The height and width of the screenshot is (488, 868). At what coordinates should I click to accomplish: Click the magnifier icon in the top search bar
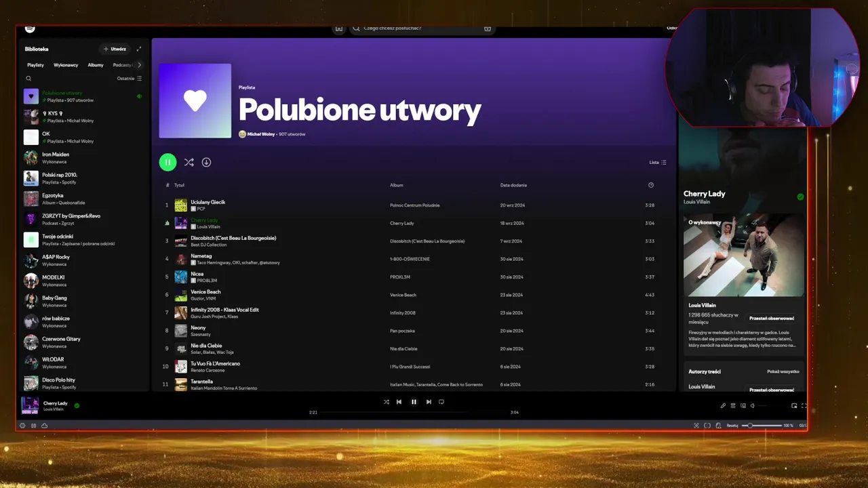point(356,28)
